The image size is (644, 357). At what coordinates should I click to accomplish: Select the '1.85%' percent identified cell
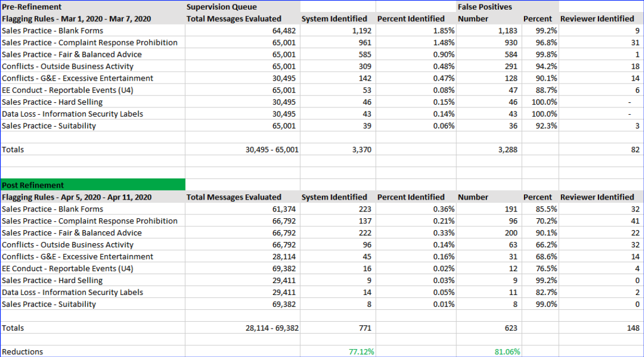416,31
